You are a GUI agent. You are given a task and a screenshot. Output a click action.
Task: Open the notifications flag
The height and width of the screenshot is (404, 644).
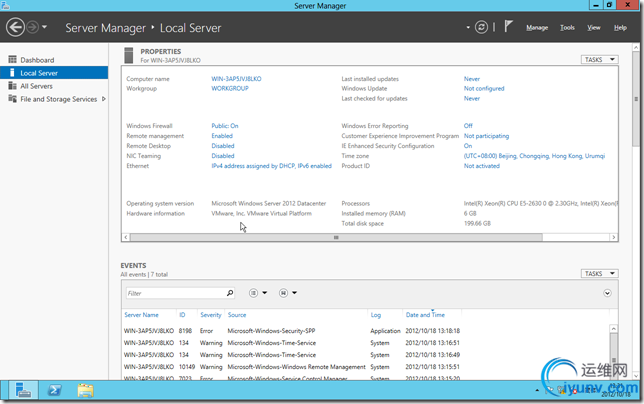(x=508, y=27)
